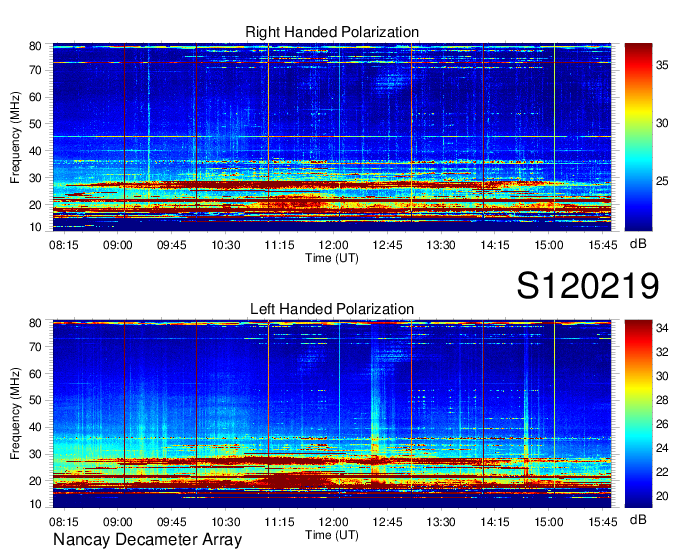Click 26 on Left Handed color bar scale
Screen dimensions: 680x552
662,424
